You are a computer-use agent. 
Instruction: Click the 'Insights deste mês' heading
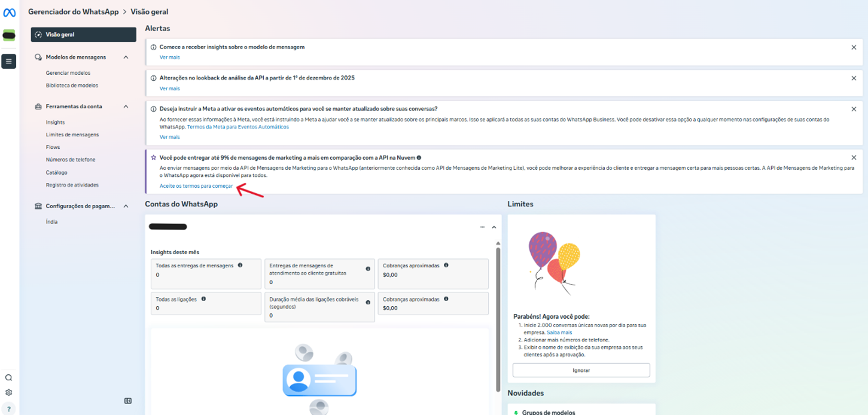pyautogui.click(x=175, y=252)
